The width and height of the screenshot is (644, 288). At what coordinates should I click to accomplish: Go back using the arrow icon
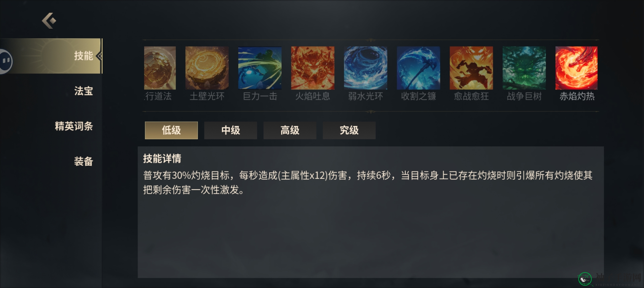(x=49, y=21)
